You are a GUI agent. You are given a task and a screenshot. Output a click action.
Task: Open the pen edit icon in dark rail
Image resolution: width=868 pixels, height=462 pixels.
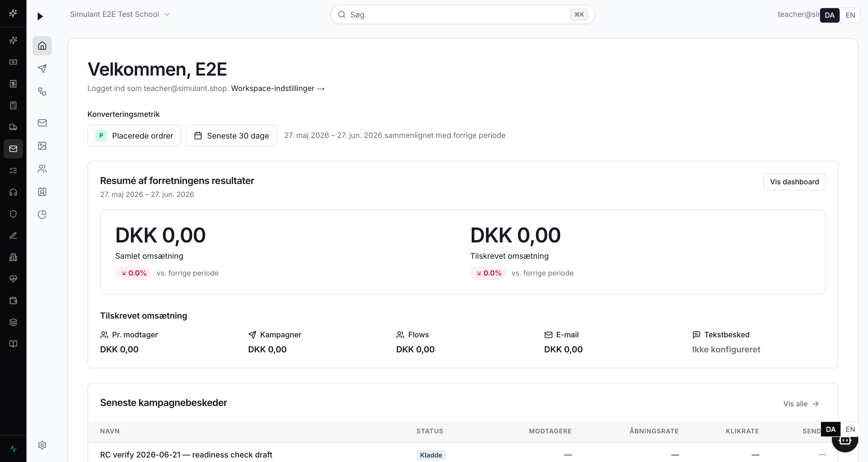pos(13,236)
